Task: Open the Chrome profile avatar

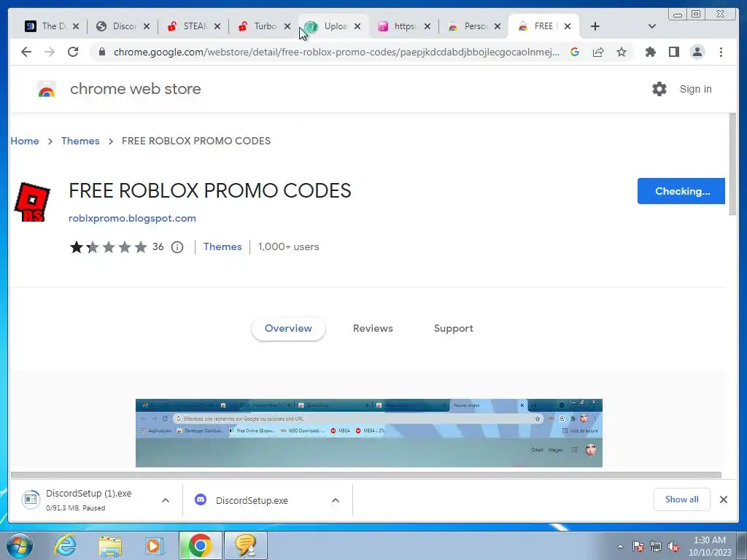Action: coord(697,52)
